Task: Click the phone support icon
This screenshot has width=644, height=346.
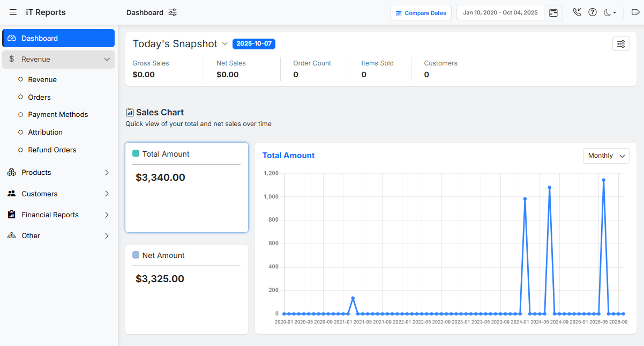Action: 577,12
